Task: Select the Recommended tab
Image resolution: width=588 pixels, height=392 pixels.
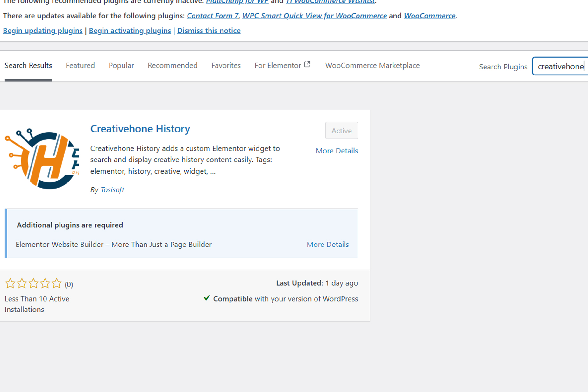Action: click(x=173, y=66)
